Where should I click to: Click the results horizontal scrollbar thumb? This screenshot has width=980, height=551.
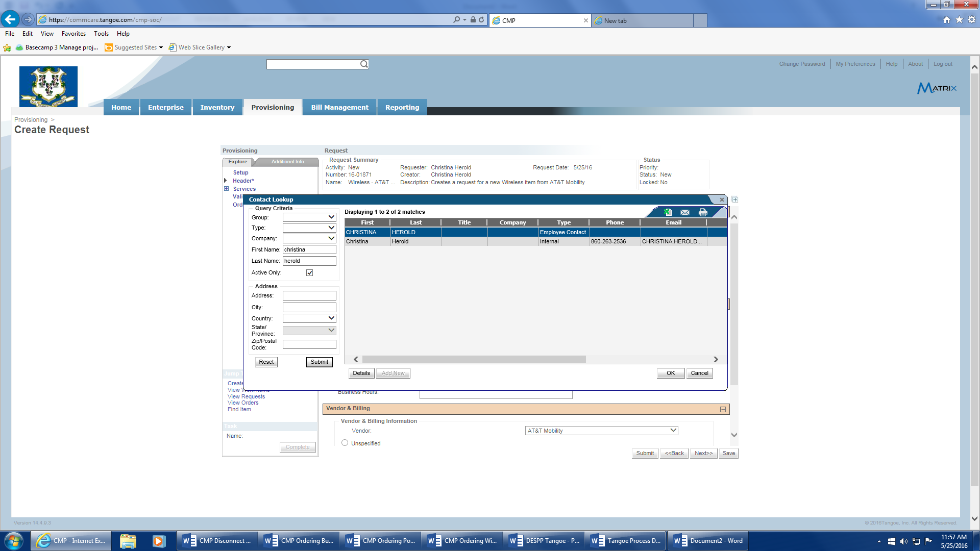click(x=474, y=360)
